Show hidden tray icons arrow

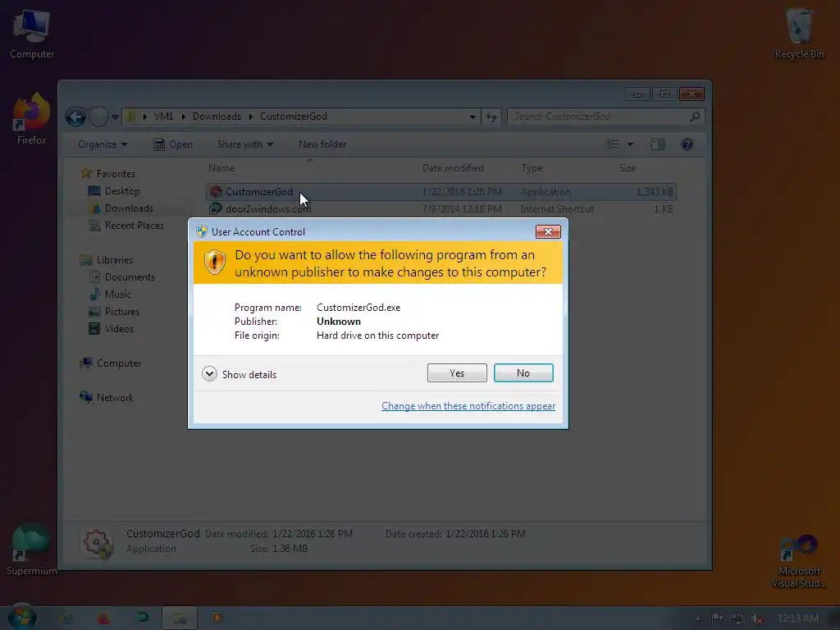click(x=697, y=619)
